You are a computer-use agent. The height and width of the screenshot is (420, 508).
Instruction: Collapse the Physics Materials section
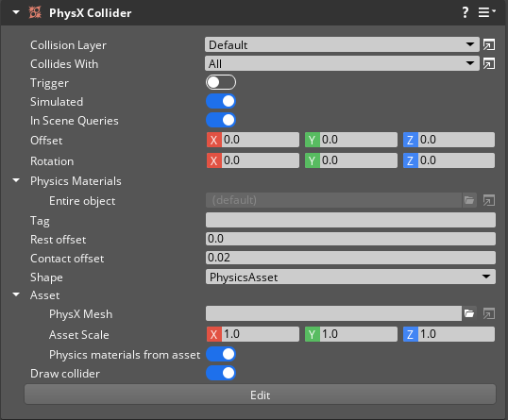(16, 180)
